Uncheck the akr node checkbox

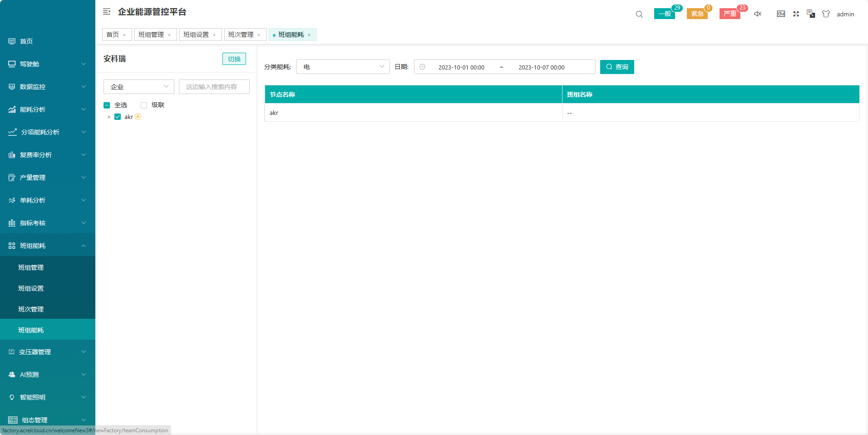click(x=118, y=117)
